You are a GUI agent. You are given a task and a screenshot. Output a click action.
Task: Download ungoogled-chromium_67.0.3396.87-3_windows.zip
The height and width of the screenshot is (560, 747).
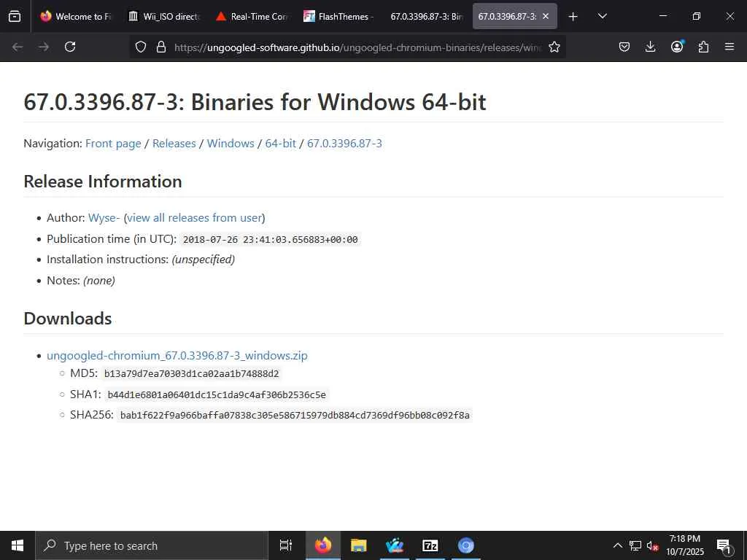(177, 355)
